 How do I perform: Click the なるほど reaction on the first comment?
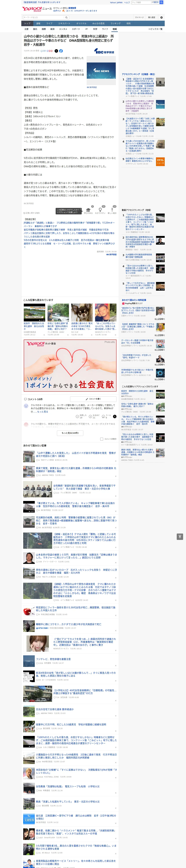point(94,416)
